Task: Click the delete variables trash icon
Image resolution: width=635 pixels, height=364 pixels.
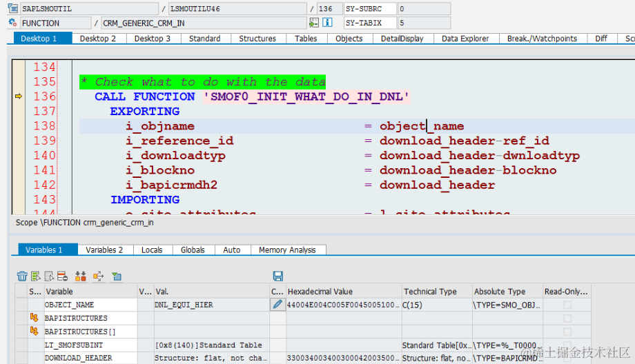Action: (x=22, y=276)
